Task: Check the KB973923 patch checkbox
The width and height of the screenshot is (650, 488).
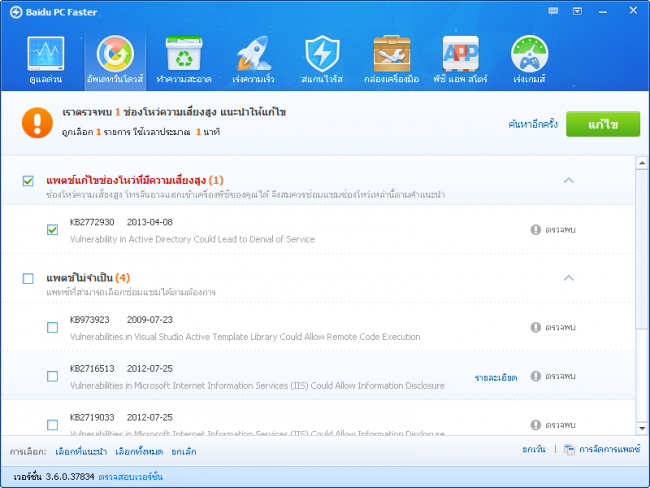Action: click(x=52, y=328)
